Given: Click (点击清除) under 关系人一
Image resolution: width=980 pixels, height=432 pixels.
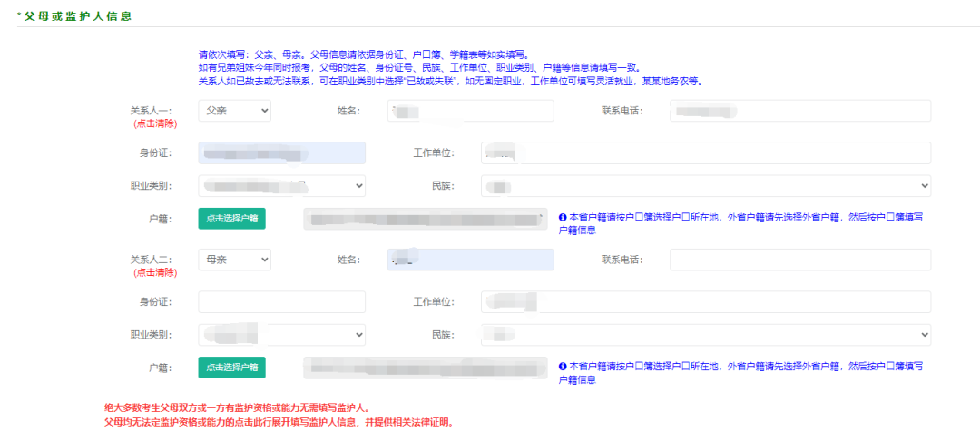Looking at the screenshot, I should point(154,123).
